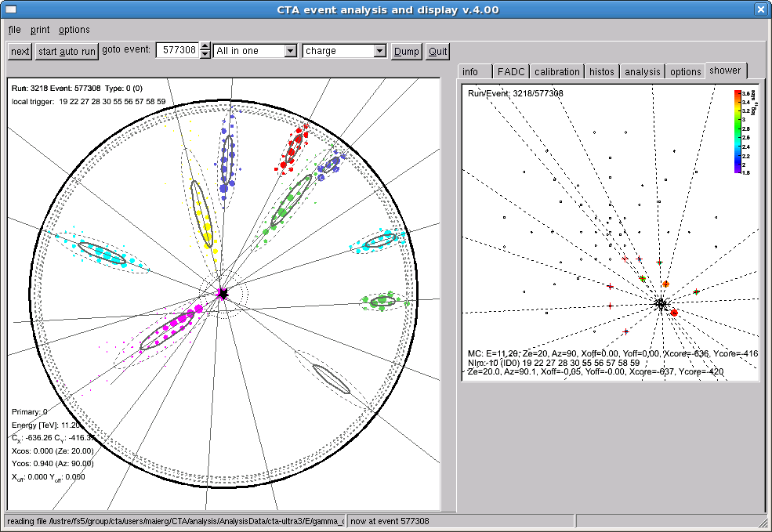Start auto run of events

point(67,51)
